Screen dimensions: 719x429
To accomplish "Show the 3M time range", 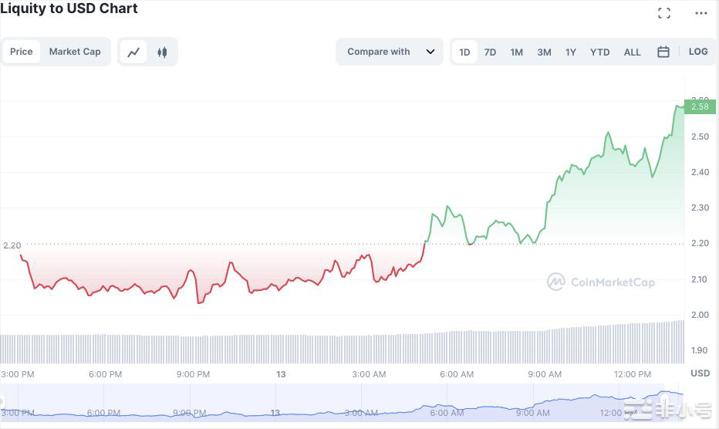I will [544, 52].
